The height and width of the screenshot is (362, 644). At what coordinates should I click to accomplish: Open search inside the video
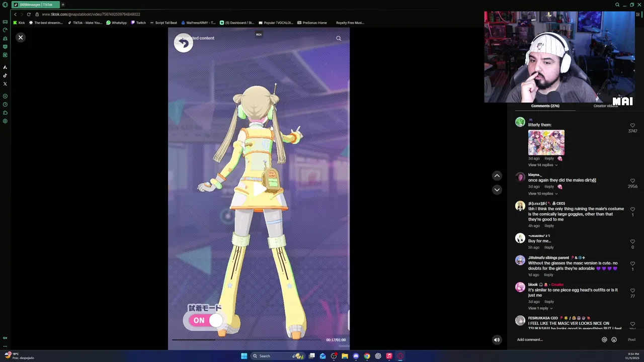(339, 38)
